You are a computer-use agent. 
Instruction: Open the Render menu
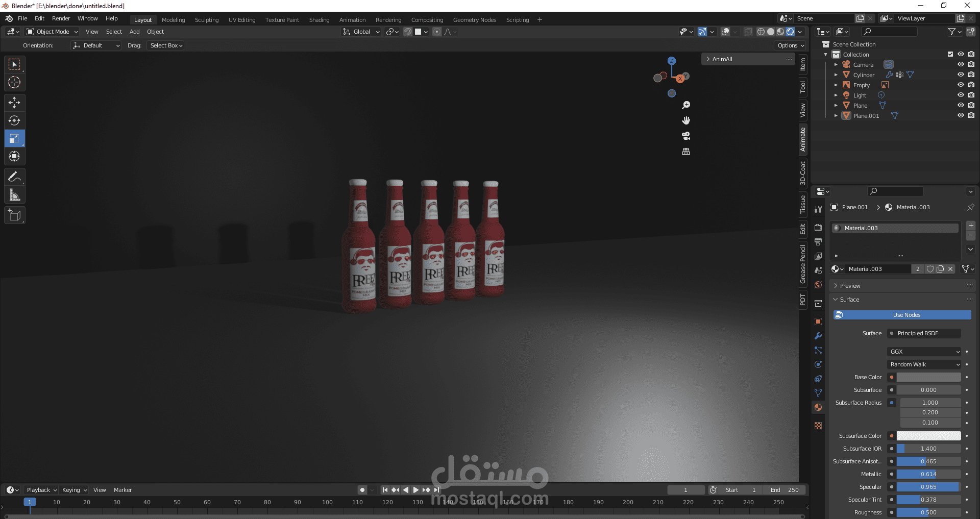(x=61, y=18)
